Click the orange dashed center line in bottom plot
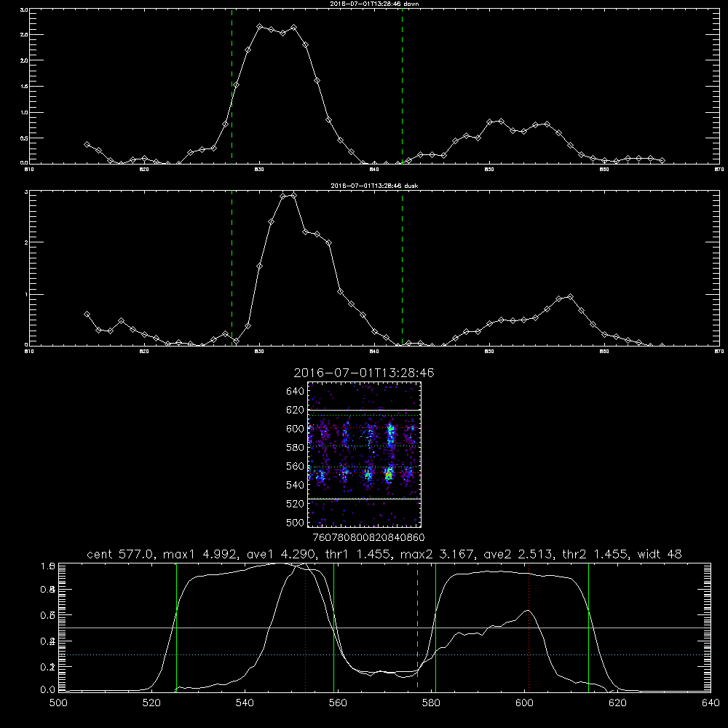This screenshot has width=728, height=728. [417, 627]
